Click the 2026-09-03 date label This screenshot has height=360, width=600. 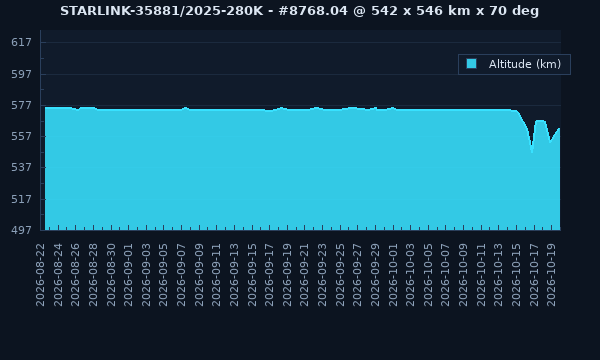pos(146,275)
